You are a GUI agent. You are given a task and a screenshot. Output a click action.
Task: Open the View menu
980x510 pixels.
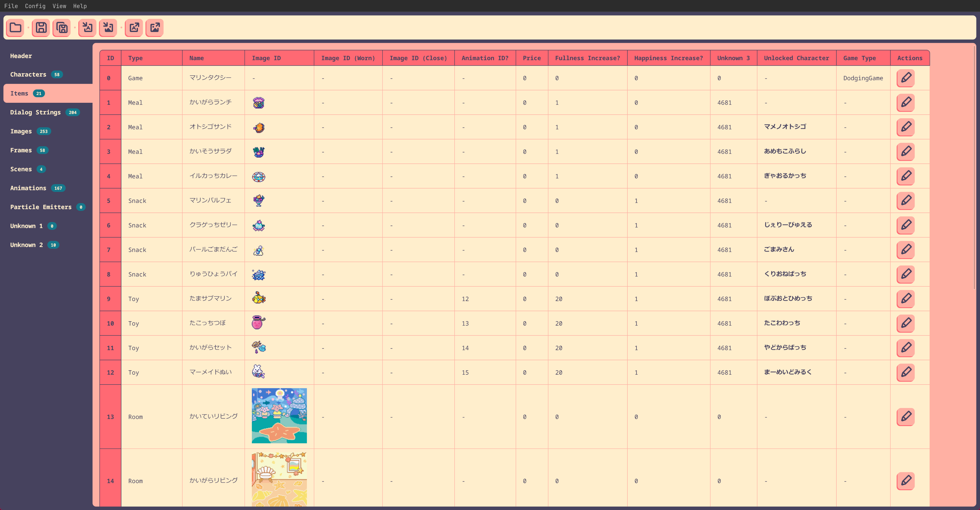point(59,6)
